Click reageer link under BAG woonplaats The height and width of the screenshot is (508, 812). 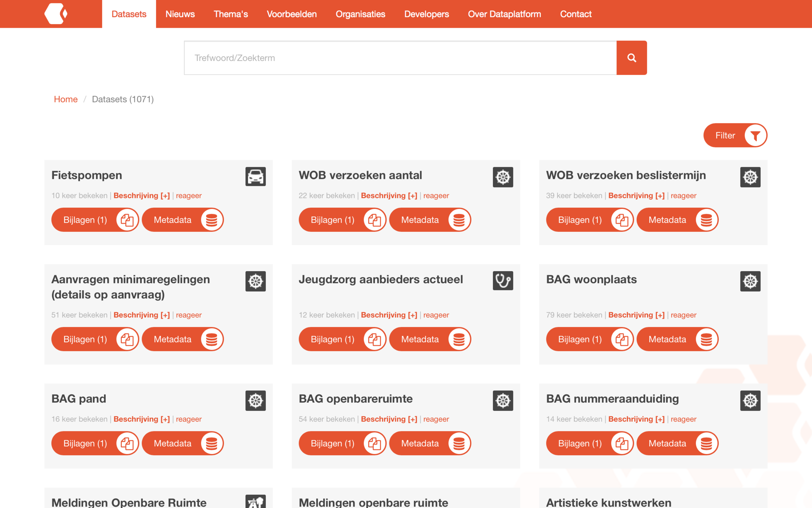[x=683, y=315]
